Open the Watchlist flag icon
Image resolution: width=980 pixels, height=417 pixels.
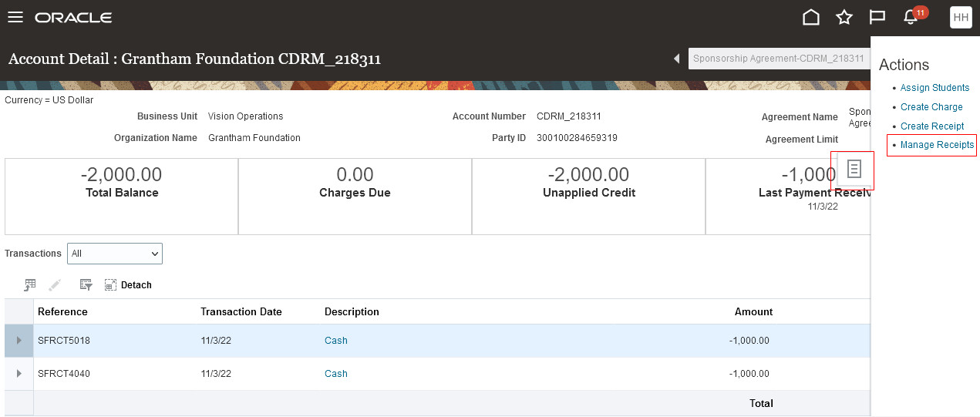click(x=877, y=17)
